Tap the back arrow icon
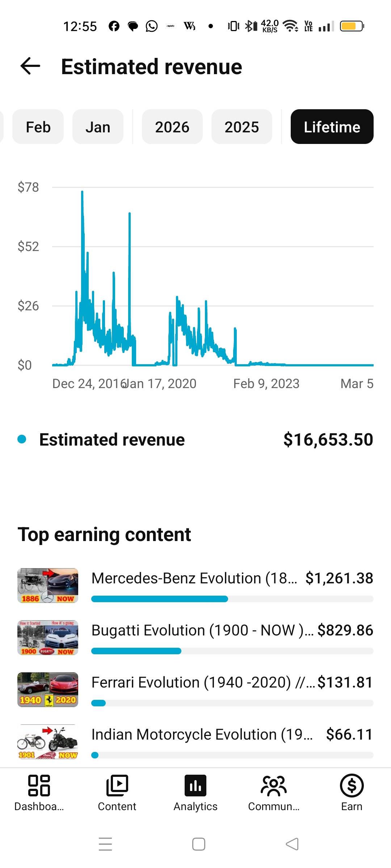Image resolution: width=391 pixels, height=868 pixels. (30, 66)
